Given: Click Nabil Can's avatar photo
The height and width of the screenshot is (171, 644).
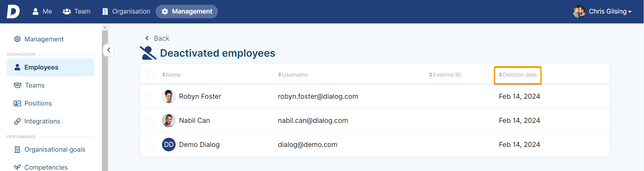Looking at the screenshot, I should click(x=169, y=120).
